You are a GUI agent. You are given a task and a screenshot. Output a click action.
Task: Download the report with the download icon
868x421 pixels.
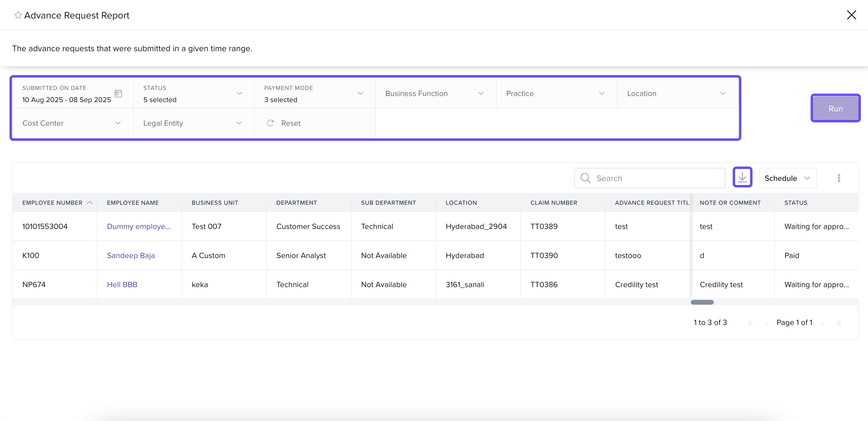point(742,177)
